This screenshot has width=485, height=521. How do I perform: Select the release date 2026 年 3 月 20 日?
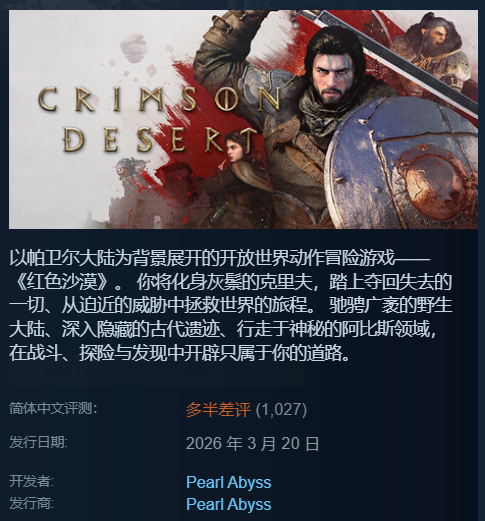252,444
